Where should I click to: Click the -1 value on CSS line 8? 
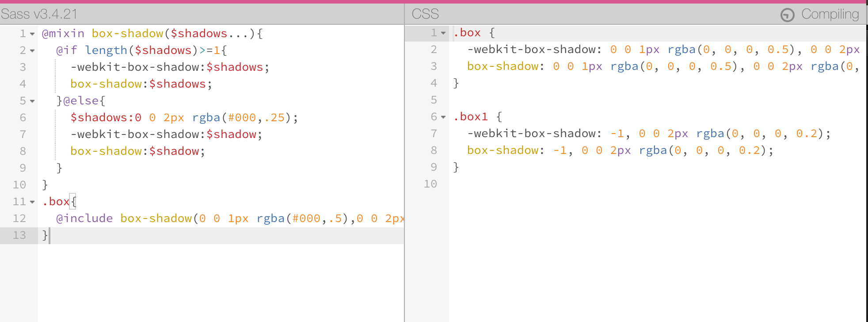(560, 150)
